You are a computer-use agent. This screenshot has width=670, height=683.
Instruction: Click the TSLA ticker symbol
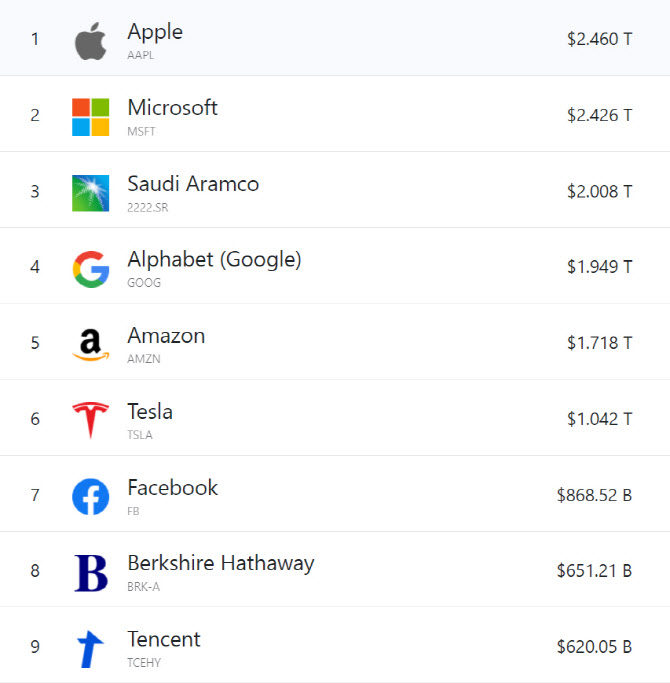click(x=140, y=435)
